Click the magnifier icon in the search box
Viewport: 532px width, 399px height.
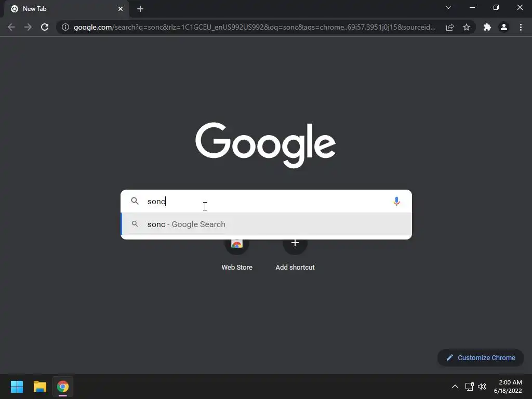coord(135,201)
